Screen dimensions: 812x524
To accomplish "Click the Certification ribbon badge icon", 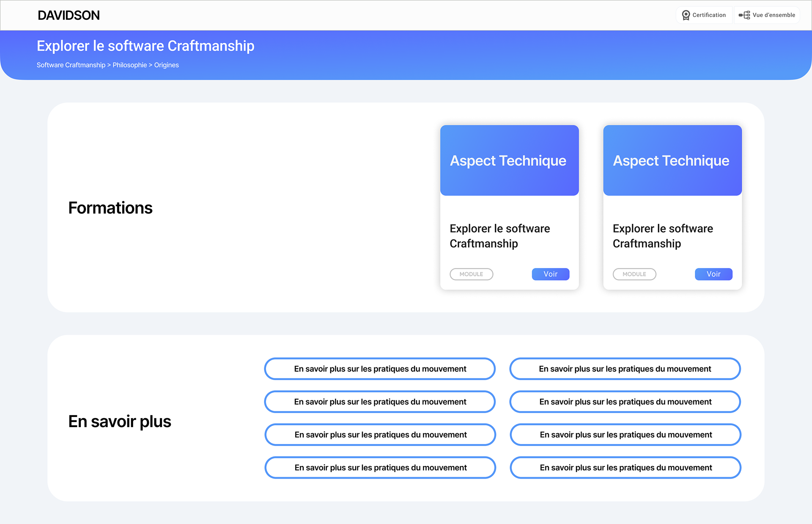I will click(686, 15).
